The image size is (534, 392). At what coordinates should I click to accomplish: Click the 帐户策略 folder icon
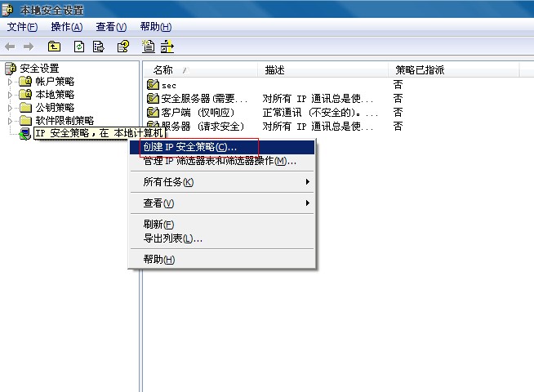click(25, 81)
